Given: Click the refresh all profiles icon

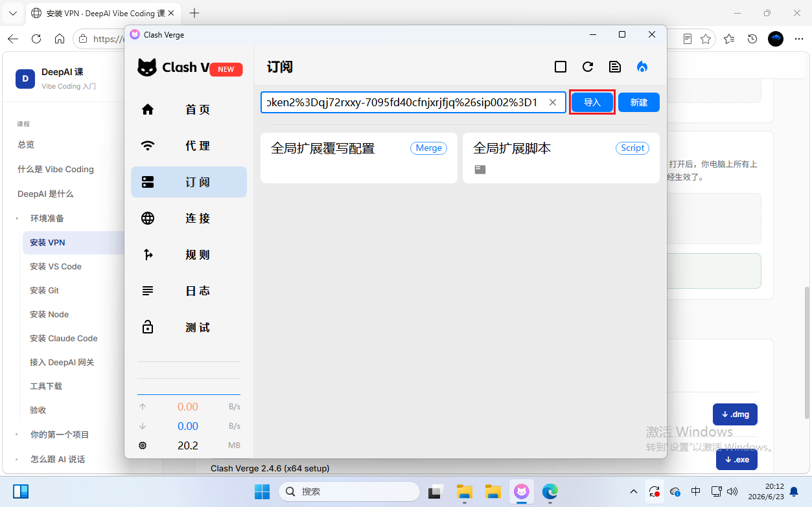Looking at the screenshot, I should [588, 67].
